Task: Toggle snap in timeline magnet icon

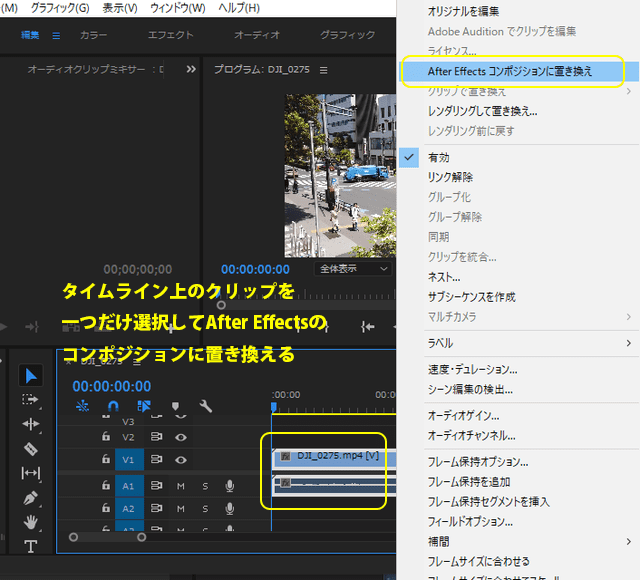Action: (113, 406)
